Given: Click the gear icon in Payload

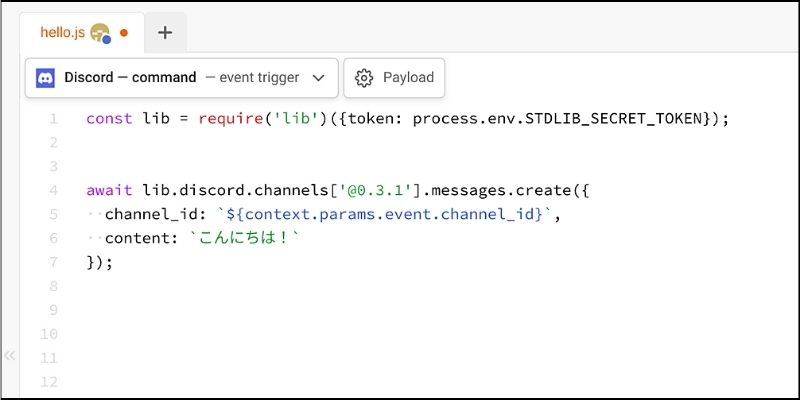Looking at the screenshot, I should pos(364,78).
